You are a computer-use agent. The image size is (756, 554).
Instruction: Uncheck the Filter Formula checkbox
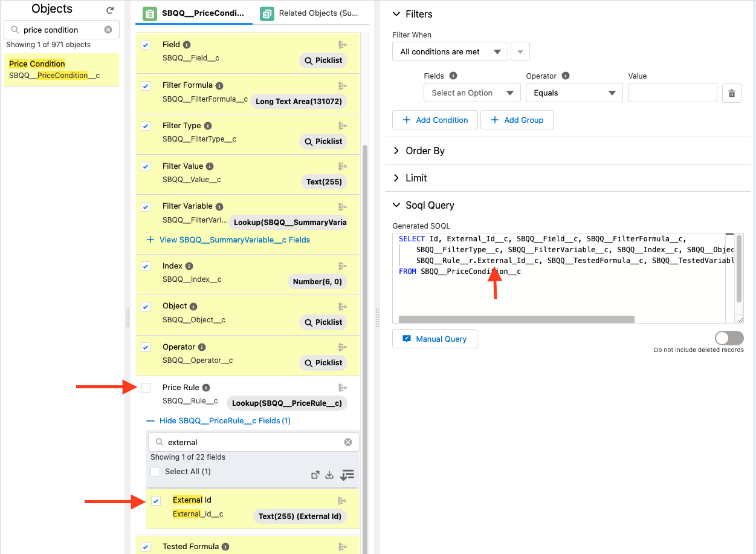(146, 86)
